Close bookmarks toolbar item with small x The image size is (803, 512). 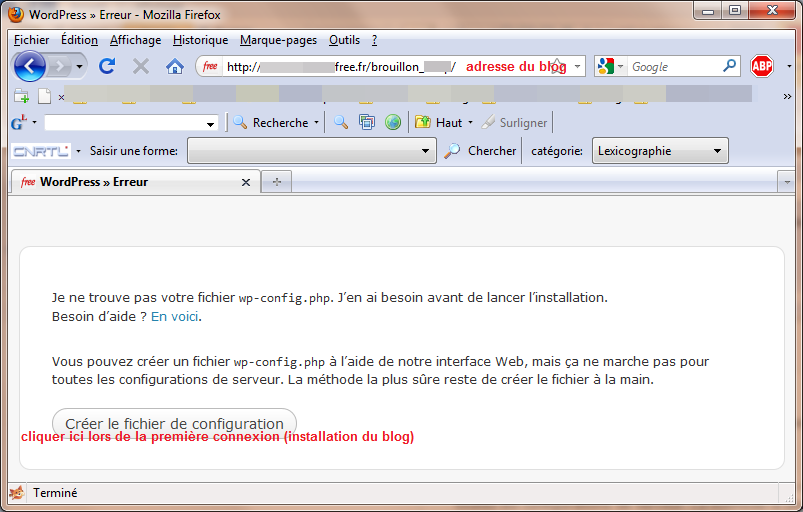point(61,97)
